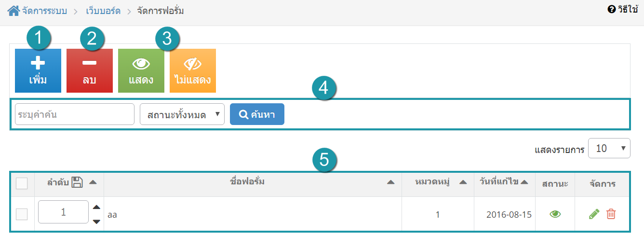Edit forum aa with pencil icon
This screenshot has height=236, width=644.
click(x=594, y=214)
